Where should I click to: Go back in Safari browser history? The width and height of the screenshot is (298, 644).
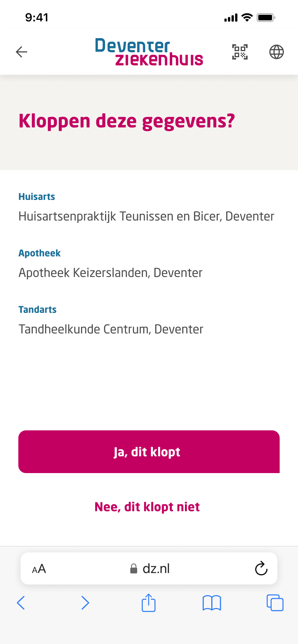coord(21,603)
